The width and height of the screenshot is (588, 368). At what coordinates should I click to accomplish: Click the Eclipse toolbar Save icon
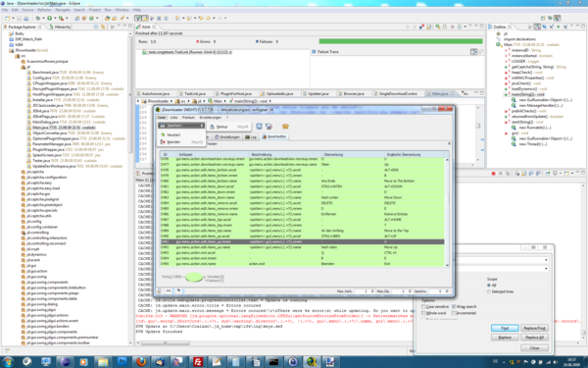(20, 18)
